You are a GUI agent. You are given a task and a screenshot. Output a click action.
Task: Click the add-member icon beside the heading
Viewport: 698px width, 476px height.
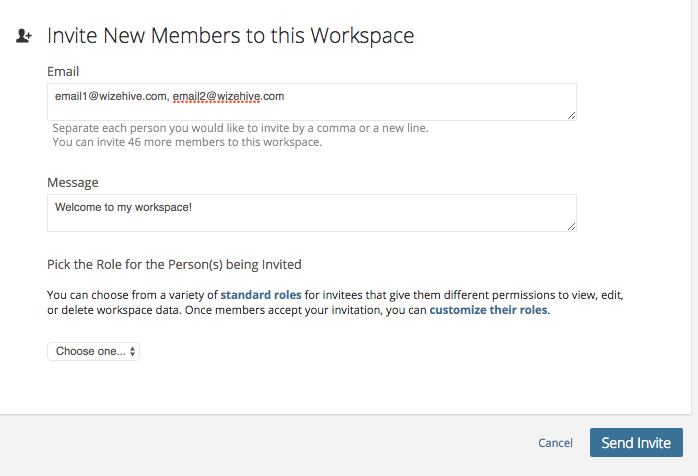click(24, 36)
